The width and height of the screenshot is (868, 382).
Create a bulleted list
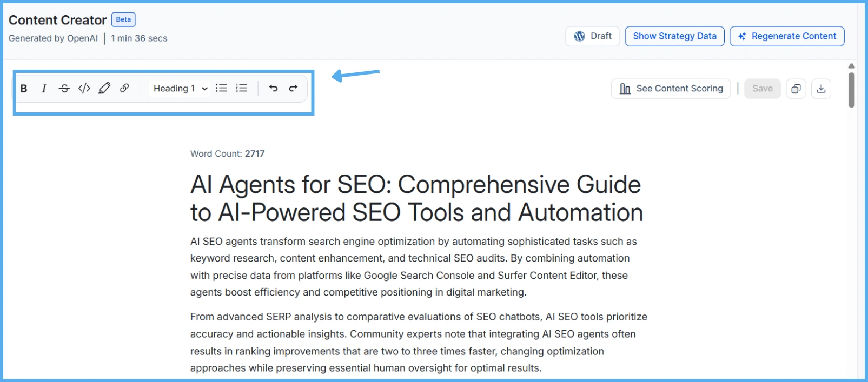pyautogui.click(x=221, y=89)
